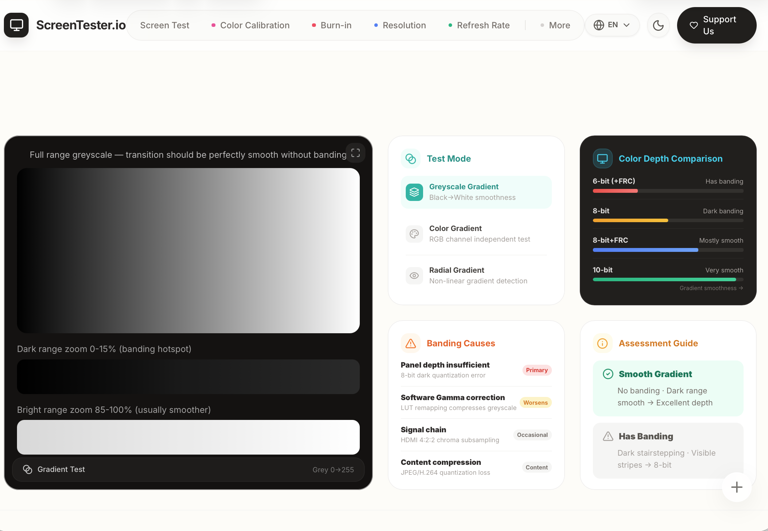This screenshot has height=531, width=768.
Task: Open the Refresh Rate test
Action: 479,25
